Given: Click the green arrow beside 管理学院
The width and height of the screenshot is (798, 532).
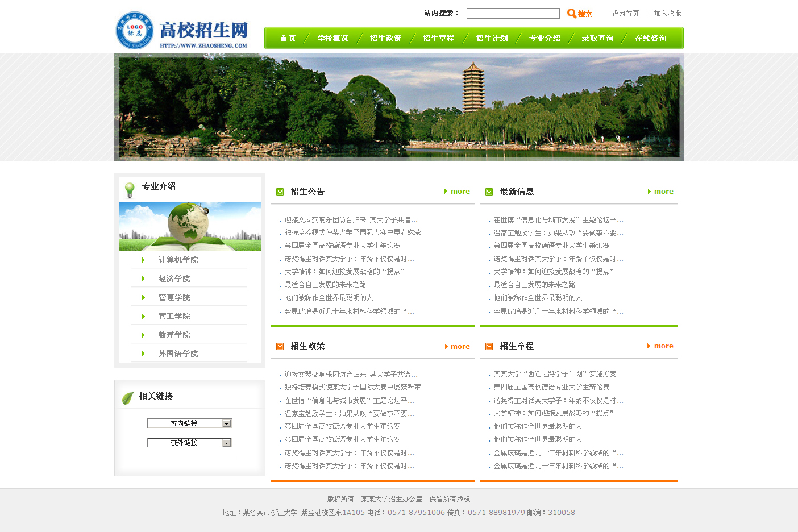Looking at the screenshot, I should click(x=143, y=297).
